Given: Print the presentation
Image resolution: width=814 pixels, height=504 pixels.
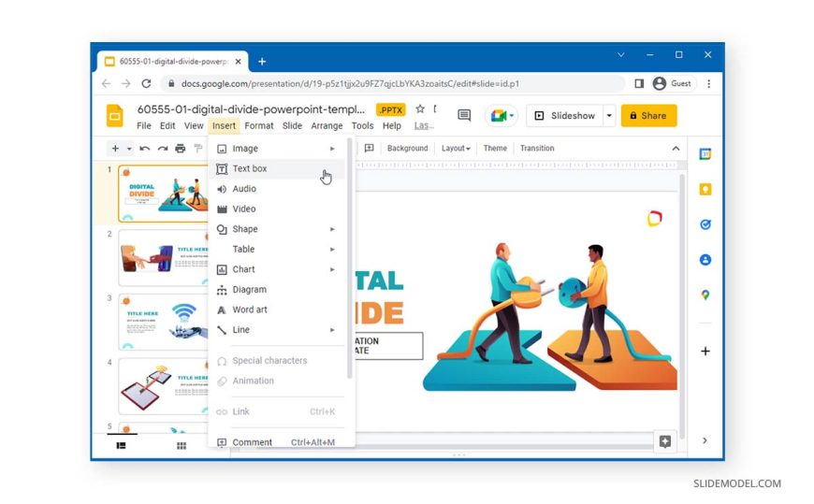Looking at the screenshot, I should [181, 149].
